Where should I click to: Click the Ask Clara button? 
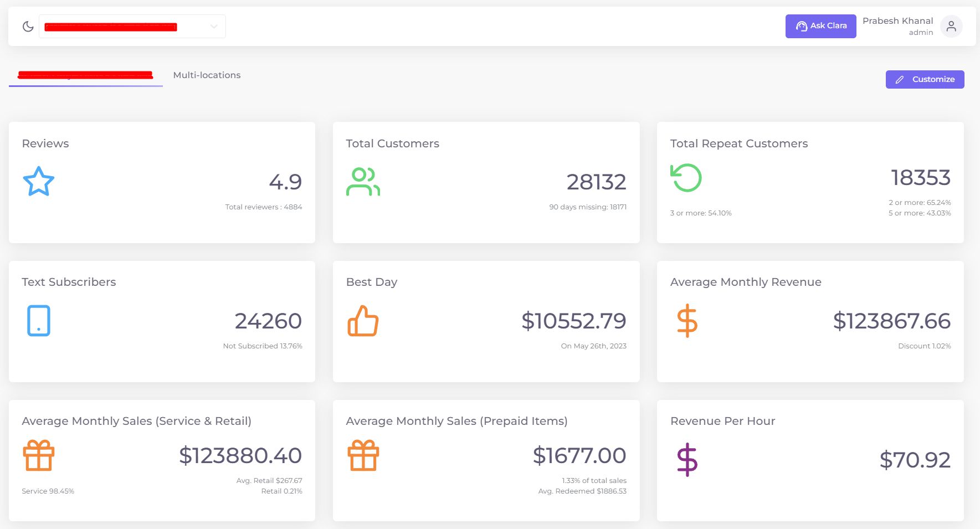tap(820, 25)
